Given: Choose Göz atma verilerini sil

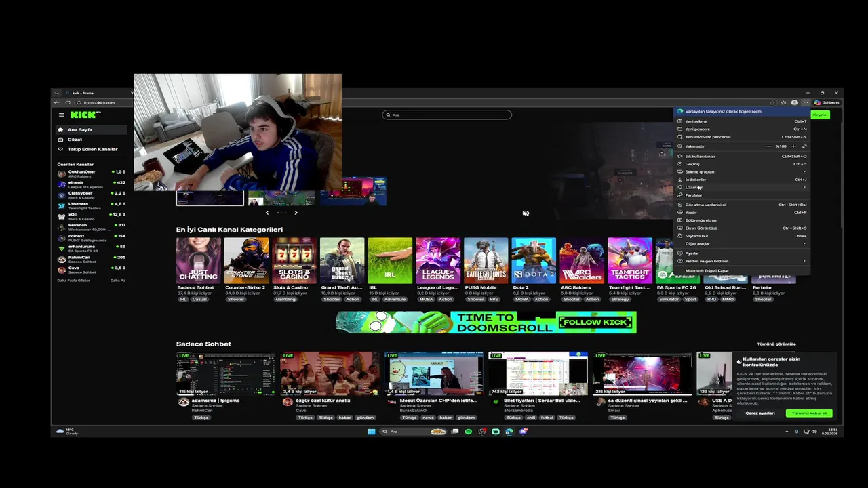Looking at the screenshot, I should [742, 205].
